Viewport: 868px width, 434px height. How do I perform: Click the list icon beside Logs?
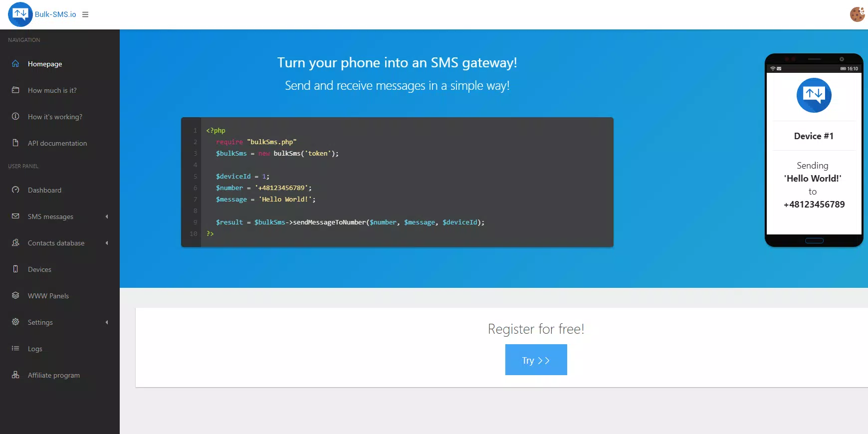tap(15, 348)
